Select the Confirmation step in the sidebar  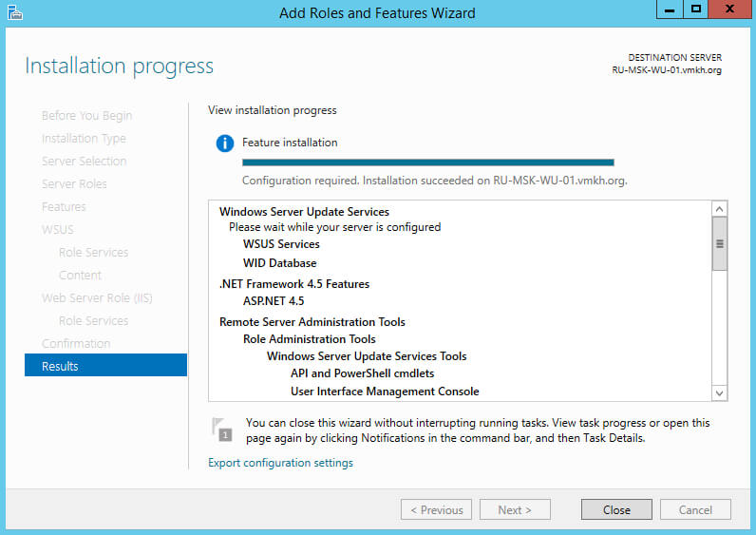coord(76,343)
